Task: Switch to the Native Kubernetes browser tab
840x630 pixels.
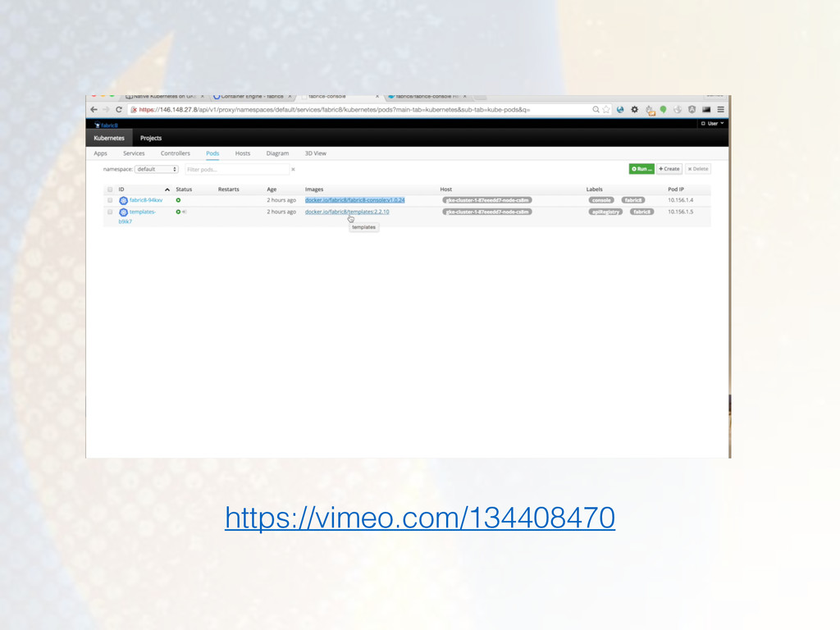Action: [x=164, y=97]
